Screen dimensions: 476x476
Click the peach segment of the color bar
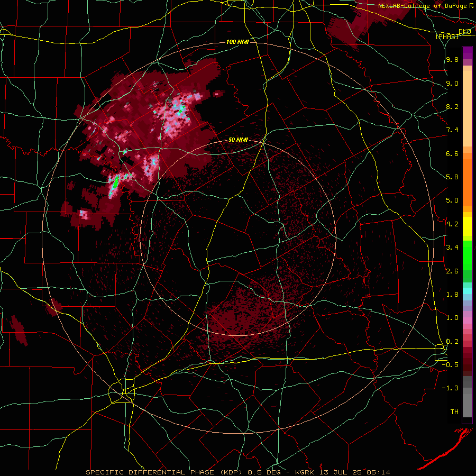coord(467,108)
